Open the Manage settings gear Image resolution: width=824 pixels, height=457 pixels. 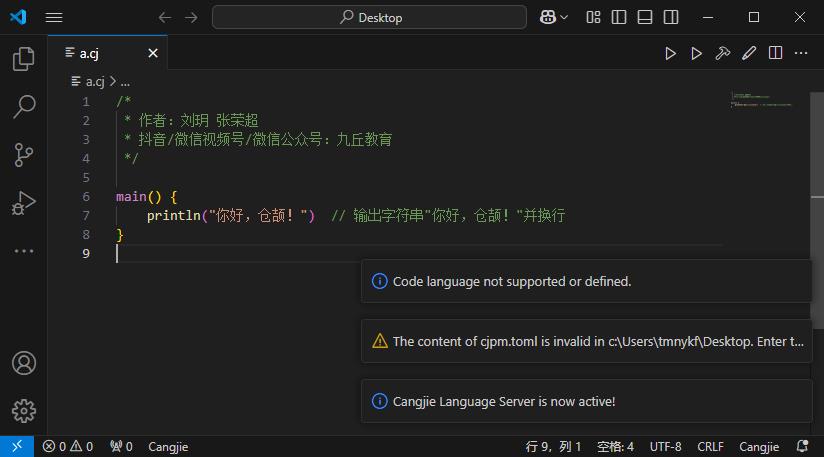click(24, 411)
